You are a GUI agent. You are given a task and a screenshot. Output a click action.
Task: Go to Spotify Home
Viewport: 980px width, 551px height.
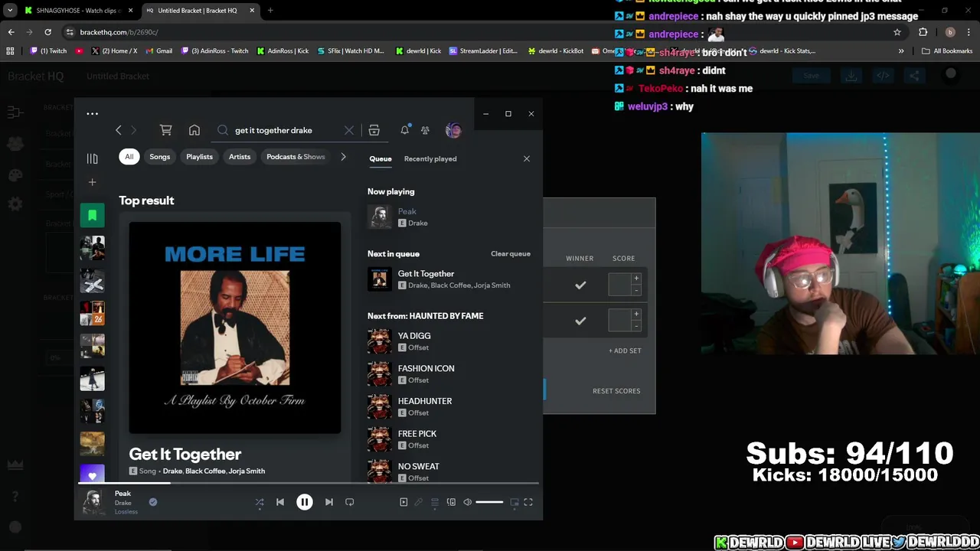[194, 130]
